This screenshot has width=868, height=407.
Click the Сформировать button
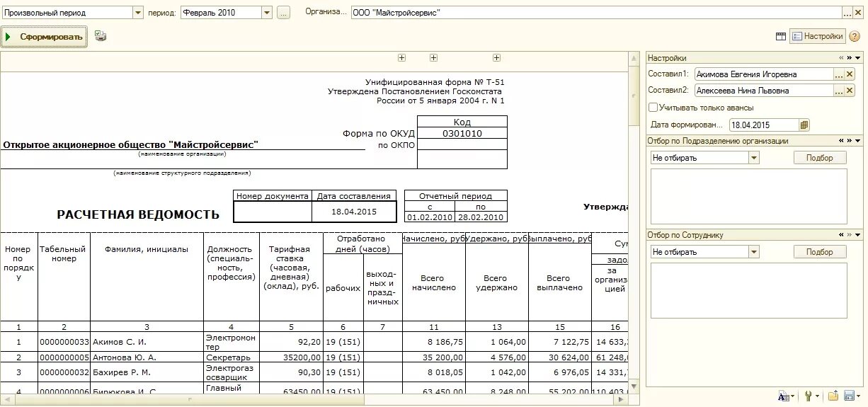click(44, 37)
